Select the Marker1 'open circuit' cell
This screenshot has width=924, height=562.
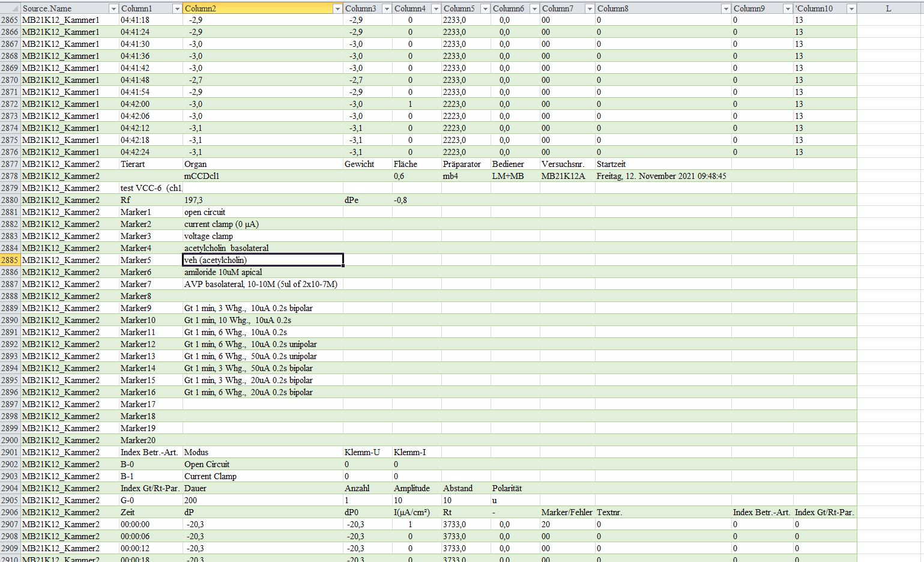[x=262, y=212]
